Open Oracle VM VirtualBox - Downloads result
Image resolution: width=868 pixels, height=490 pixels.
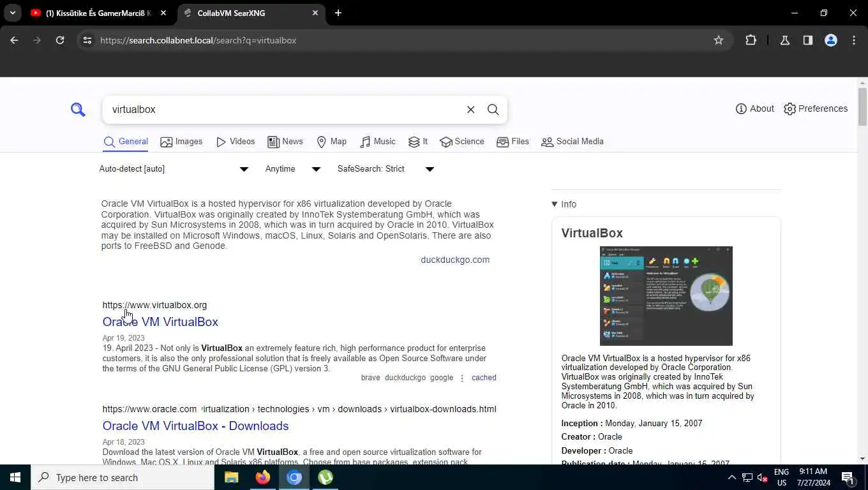195,426
